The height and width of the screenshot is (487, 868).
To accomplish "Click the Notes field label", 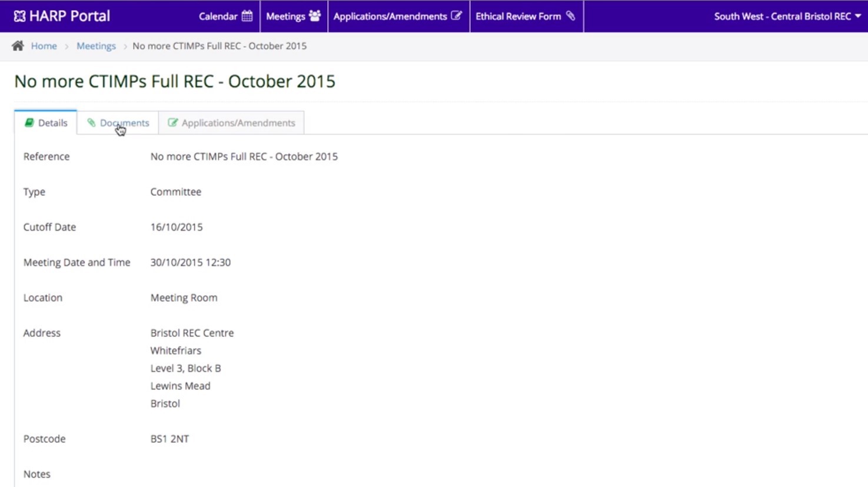I will (37, 474).
